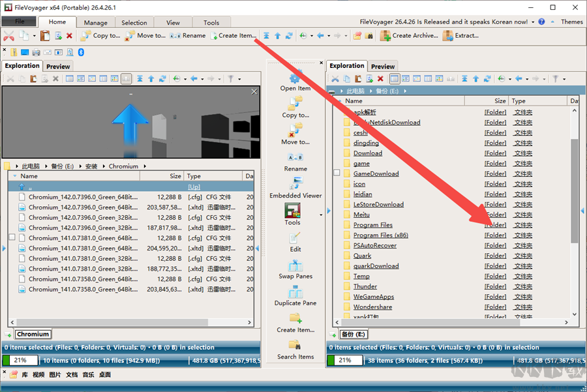Click the left pane 21% disk usage bar
587x392 pixels.
[x=20, y=360]
